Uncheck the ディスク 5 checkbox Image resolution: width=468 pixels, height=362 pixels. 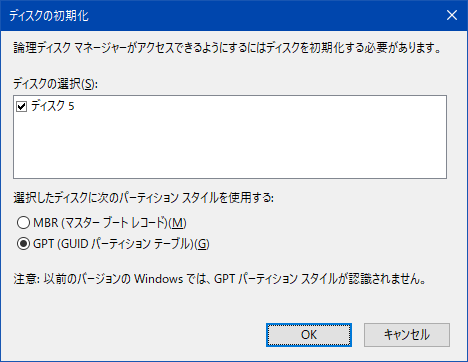point(22,107)
